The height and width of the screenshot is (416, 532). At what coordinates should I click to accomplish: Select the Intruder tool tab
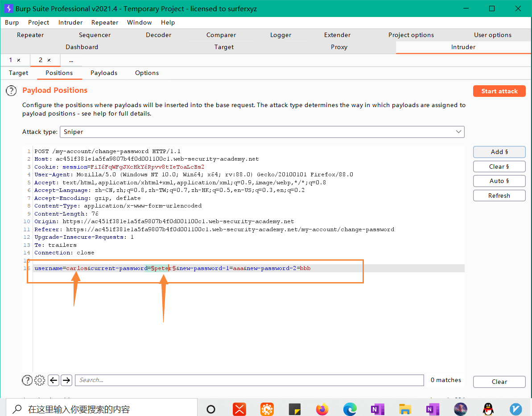pos(463,47)
